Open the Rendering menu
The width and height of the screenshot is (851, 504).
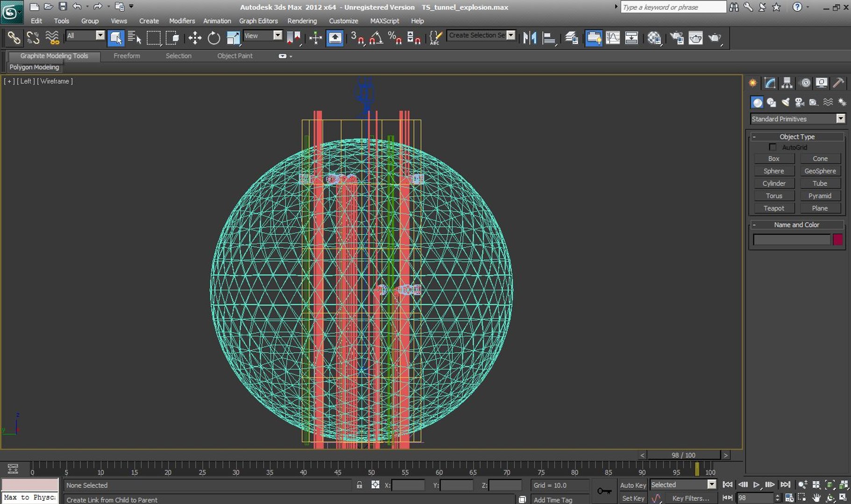pos(302,21)
